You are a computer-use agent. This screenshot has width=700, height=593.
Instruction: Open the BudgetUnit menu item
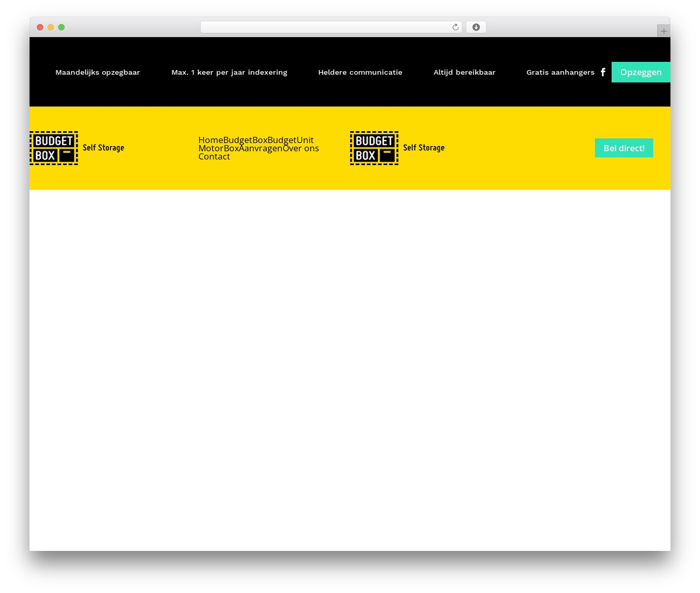click(x=290, y=140)
